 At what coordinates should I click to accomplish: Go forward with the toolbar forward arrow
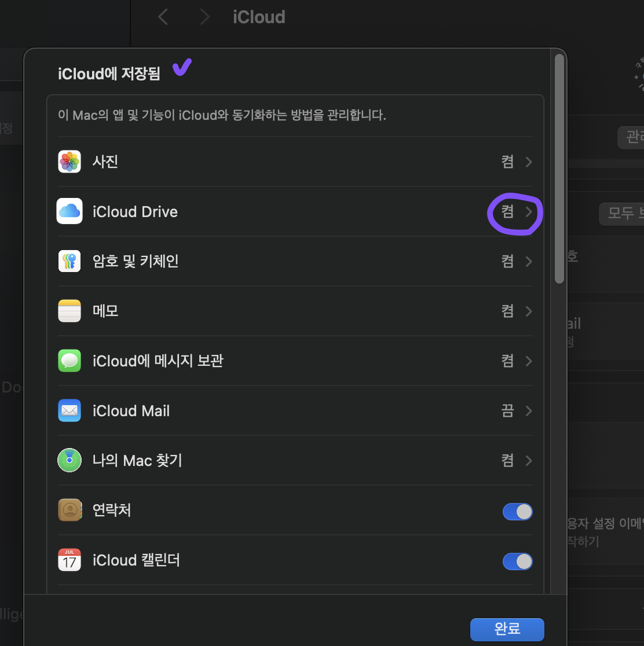coord(205,17)
